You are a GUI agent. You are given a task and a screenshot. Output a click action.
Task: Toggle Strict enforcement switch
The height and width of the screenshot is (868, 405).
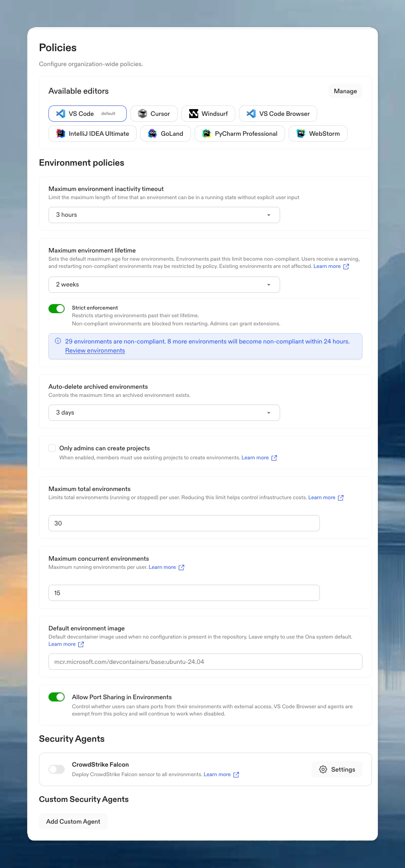(x=57, y=309)
